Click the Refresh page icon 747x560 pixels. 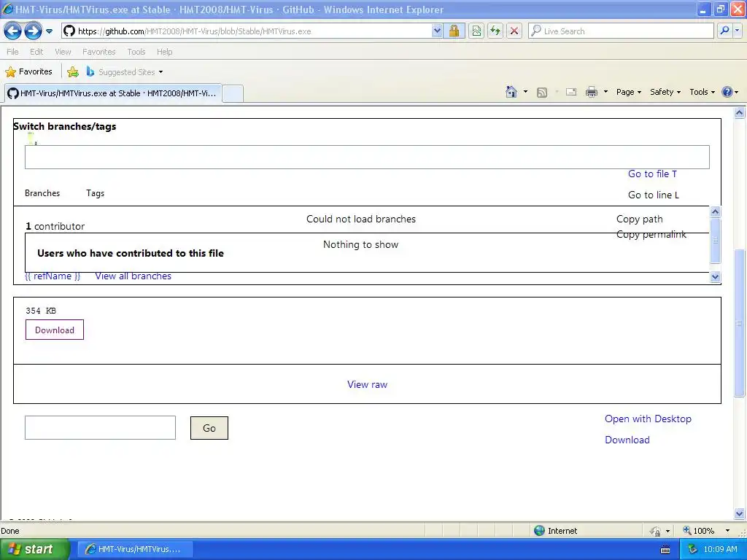(495, 31)
